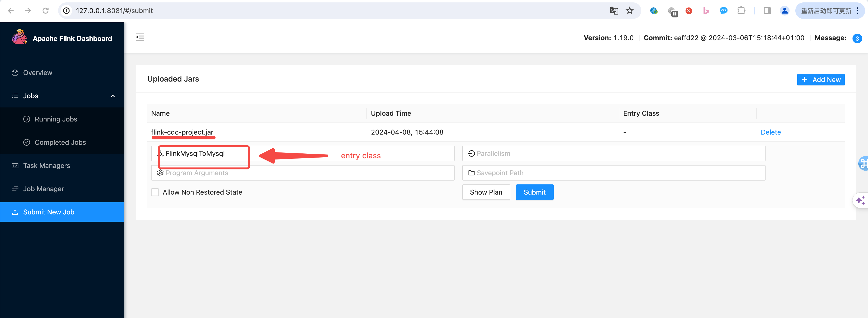Click the upload time 2024-04-08, 15:44:08 cell
This screenshot has height=318, width=868.
[x=407, y=132]
